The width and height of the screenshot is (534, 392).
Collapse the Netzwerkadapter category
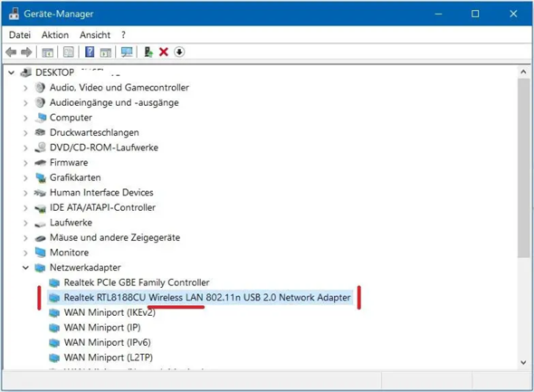click(25, 268)
